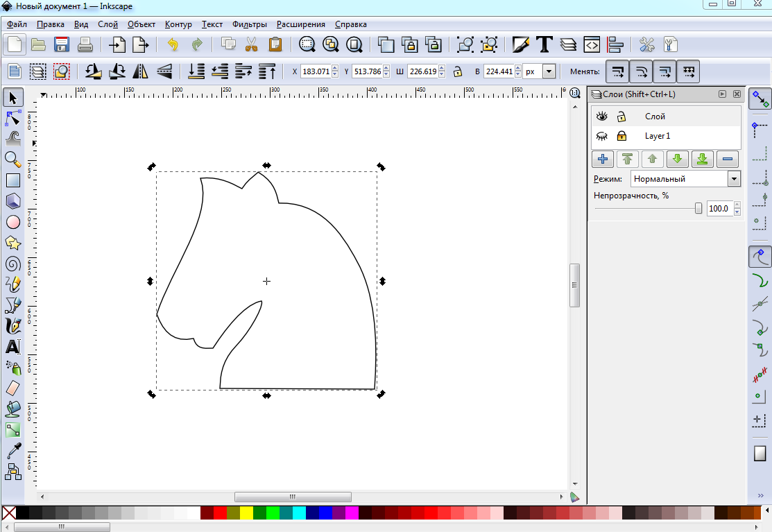Choose the Spiral tool
Image resolution: width=772 pixels, height=532 pixels.
point(13,264)
